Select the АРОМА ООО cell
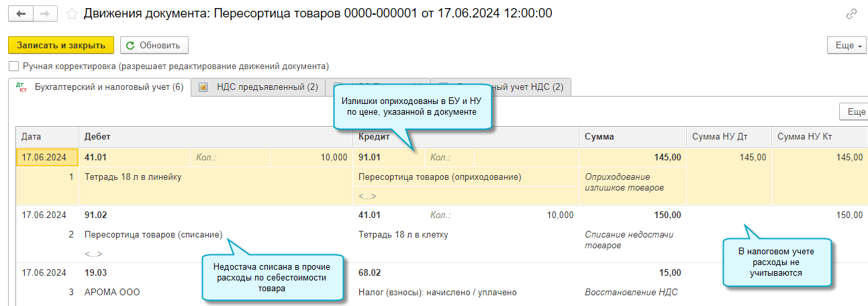Image resolution: width=868 pixels, height=306 pixels. coord(111,293)
